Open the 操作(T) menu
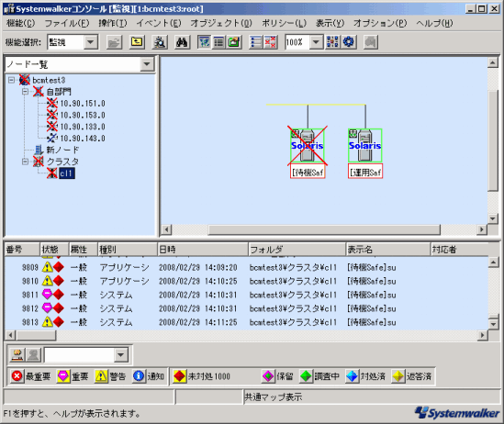This screenshot has height=424, width=504. [x=113, y=23]
